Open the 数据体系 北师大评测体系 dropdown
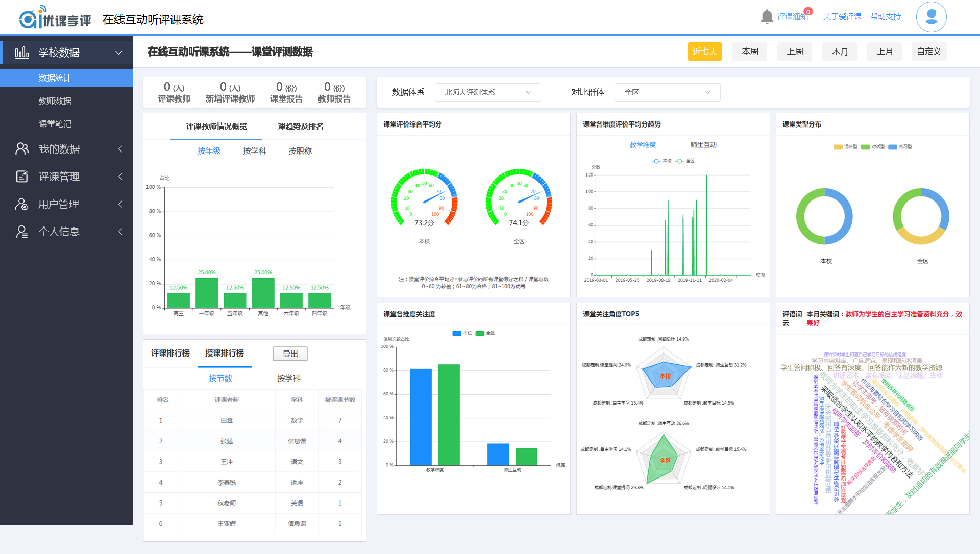 487,92
